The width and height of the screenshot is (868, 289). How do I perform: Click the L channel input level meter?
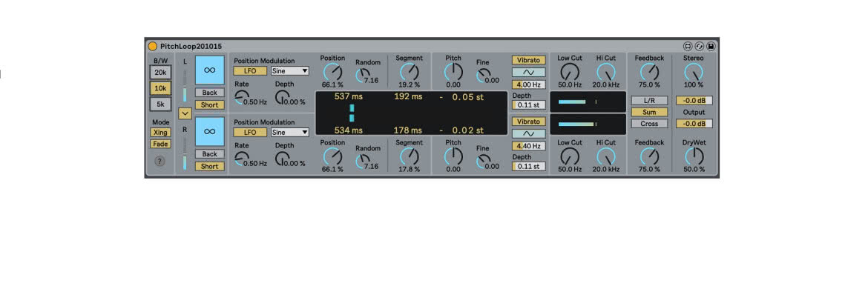tap(185, 86)
